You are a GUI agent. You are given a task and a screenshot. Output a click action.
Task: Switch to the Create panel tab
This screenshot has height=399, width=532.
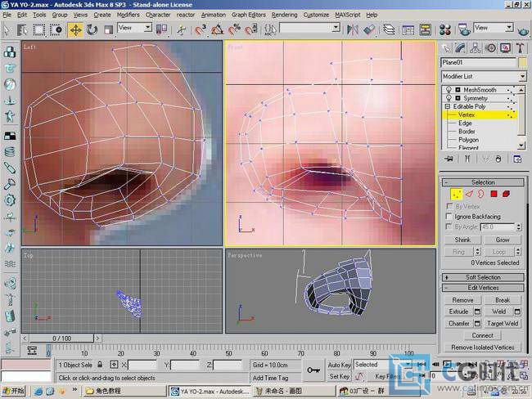click(446, 48)
